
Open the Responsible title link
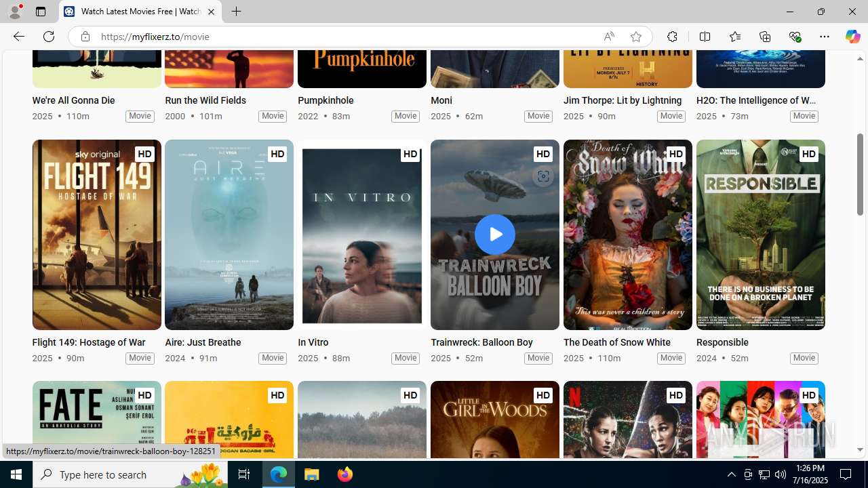[722, 342]
